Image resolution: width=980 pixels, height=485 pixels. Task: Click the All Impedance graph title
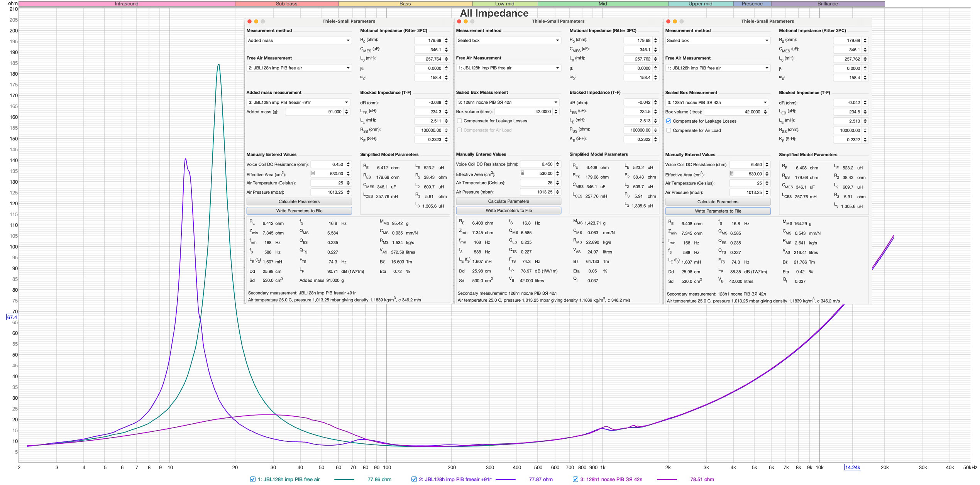point(494,13)
